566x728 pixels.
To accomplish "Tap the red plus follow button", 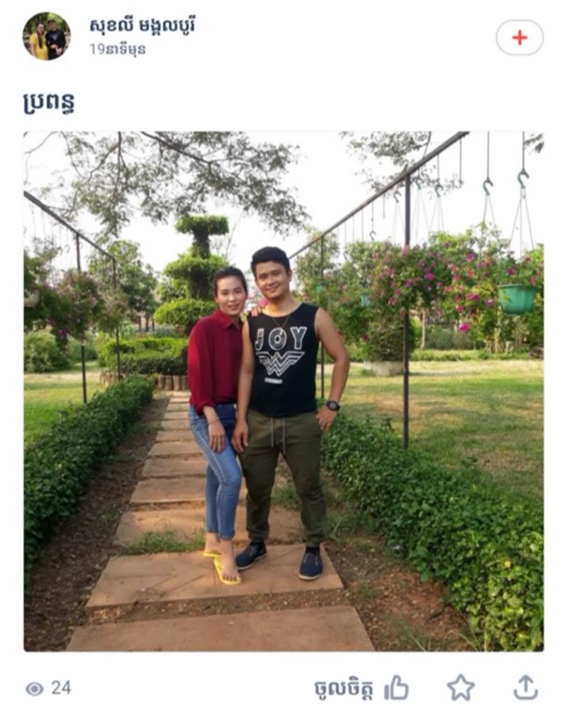I will pos(520,38).
